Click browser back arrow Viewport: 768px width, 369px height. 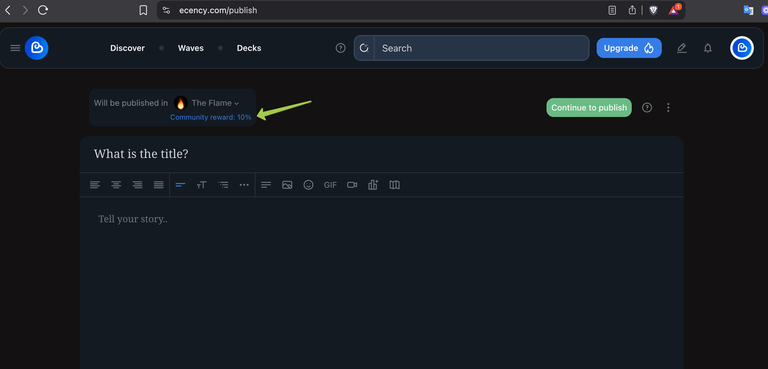(8, 10)
